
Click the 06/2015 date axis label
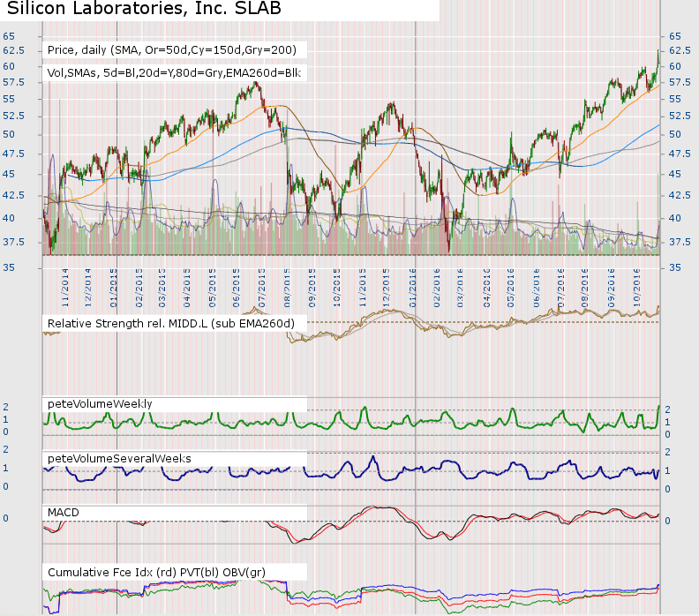pos(237,288)
